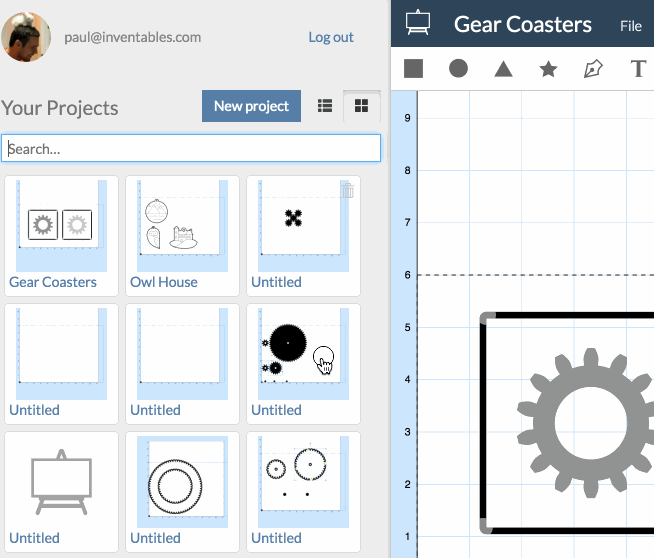Open the File menu
Image resolution: width=654 pixels, height=558 pixels.
(x=630, y=26)
